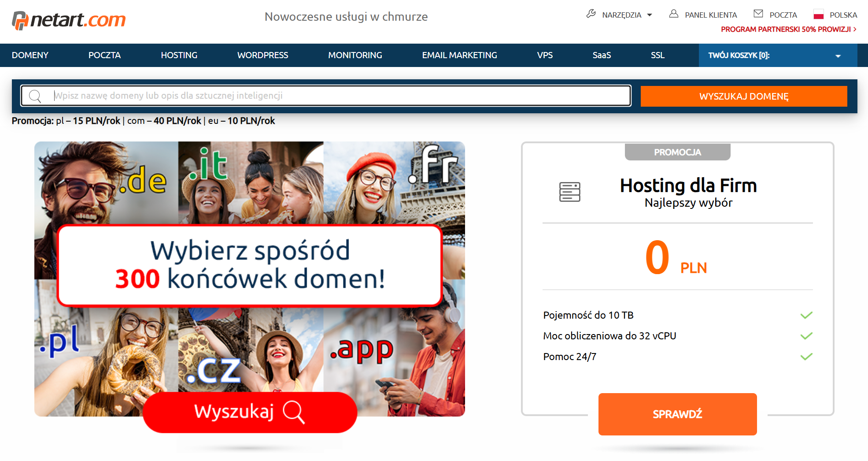Image resolution: width=868 pixels, height=461 pixels.
Task: Go to the SSL menu item
Action: 657,55
